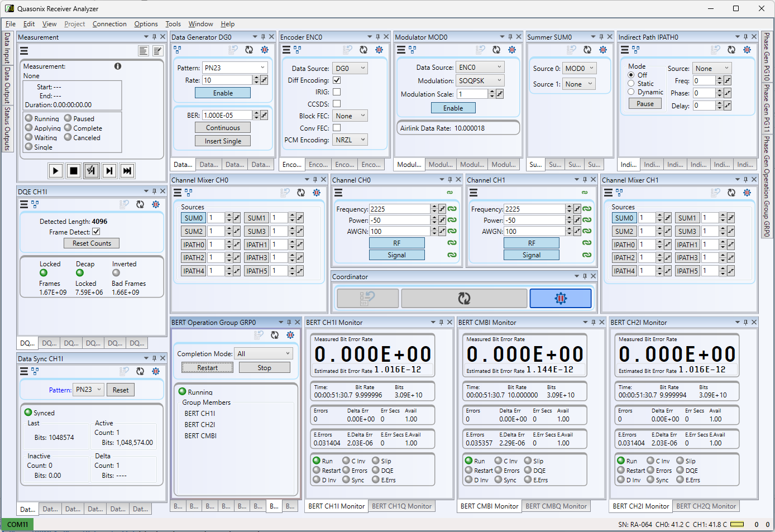Image resolution: width=775 pixels, height=532 pixels.
Task: Open the Modulation SOQPSK dropdown
Action: pos(480,80)
